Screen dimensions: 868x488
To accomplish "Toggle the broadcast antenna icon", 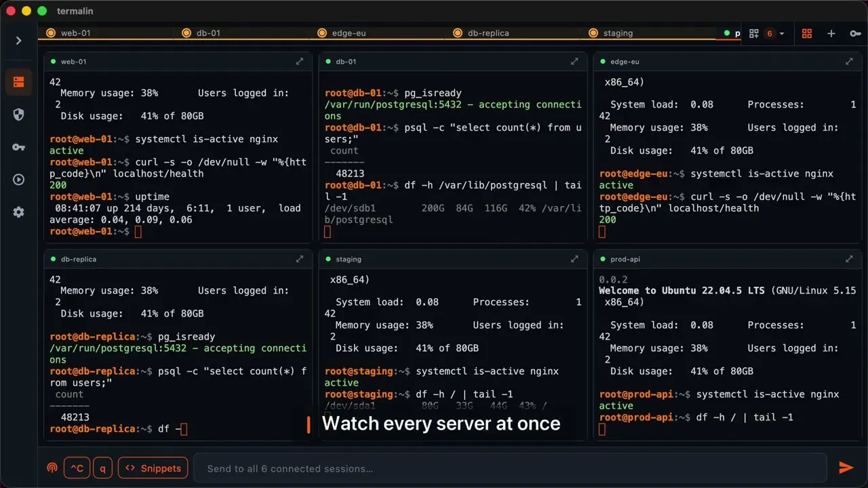I will click(52, 468).
